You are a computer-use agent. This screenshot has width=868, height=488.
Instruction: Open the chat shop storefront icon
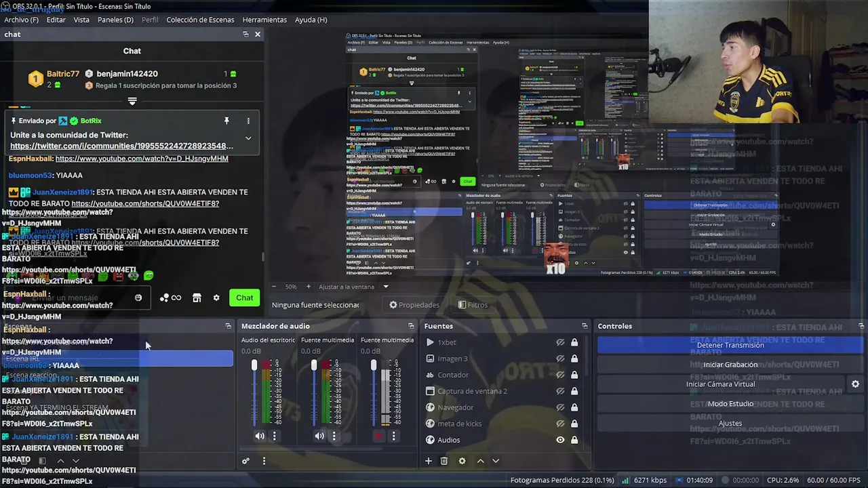coord(197,298)
